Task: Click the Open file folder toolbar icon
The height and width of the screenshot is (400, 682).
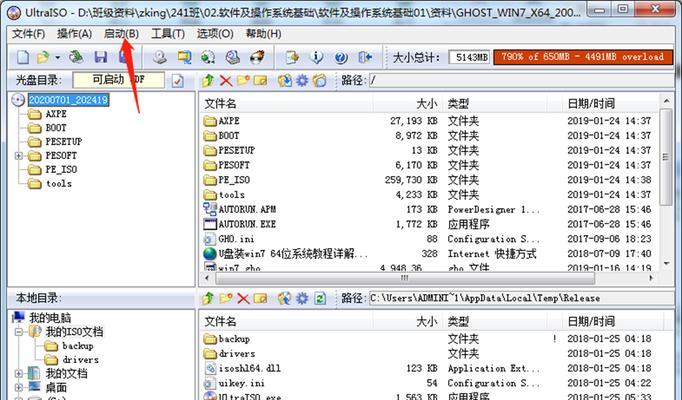Action: pyautogui.click(x=43, y=57)
